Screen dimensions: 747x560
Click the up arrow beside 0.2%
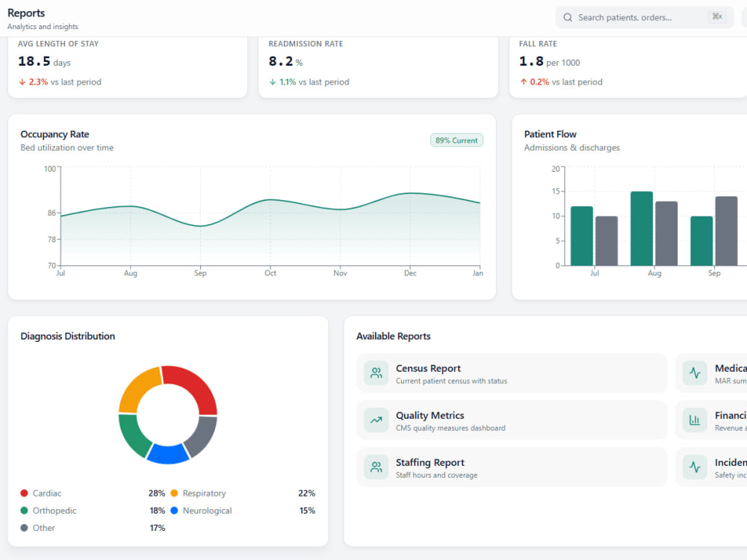pyautogui.click(x=524, y=82)
